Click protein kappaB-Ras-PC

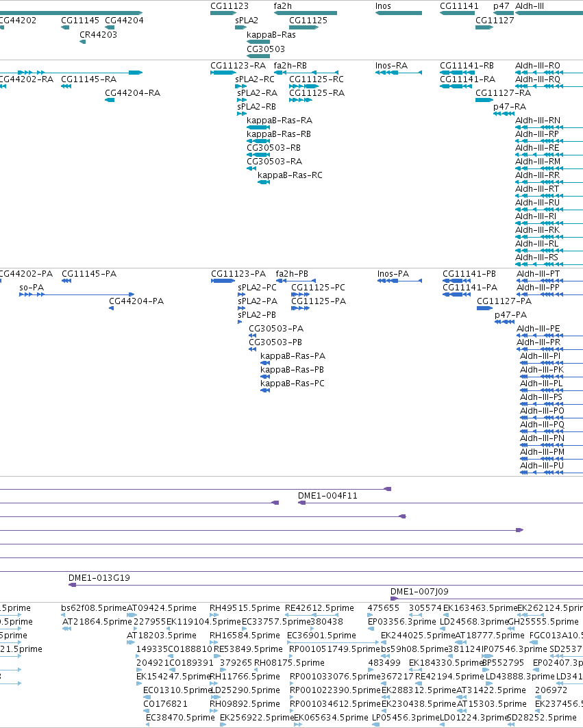tap(293, 384)
